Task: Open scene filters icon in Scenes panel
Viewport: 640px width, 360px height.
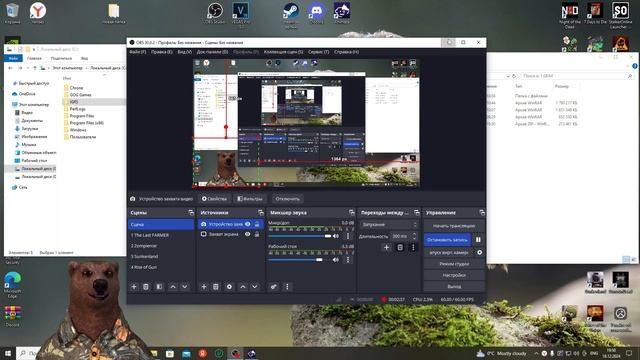Action: click(x=159, y=287)
